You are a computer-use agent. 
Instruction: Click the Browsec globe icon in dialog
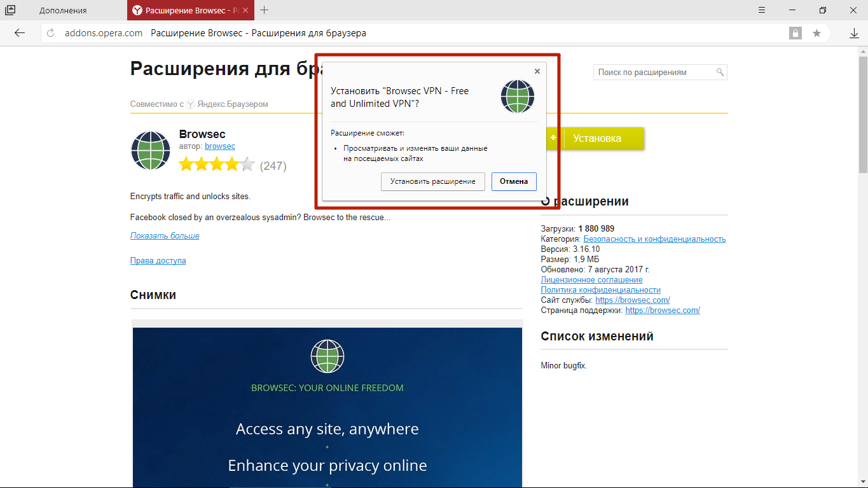coord(518,97)
